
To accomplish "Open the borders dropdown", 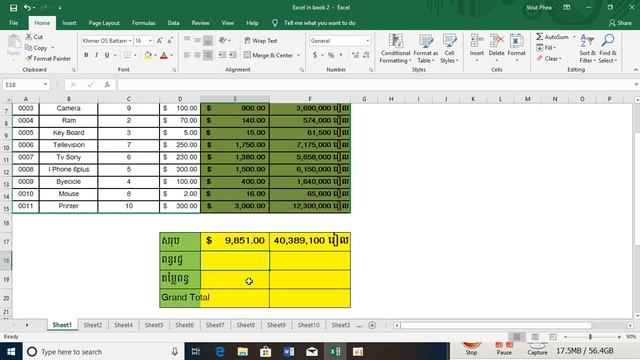I will [136, 55].
